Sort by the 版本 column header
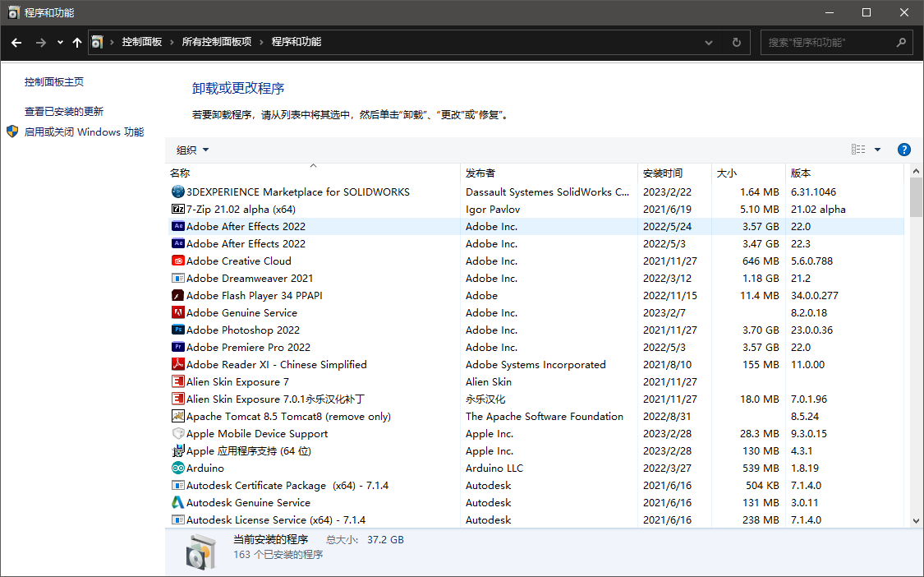Image resolution: width=924 pixels, height=577 pixels. pyautogui.click(x=844, y=173)
